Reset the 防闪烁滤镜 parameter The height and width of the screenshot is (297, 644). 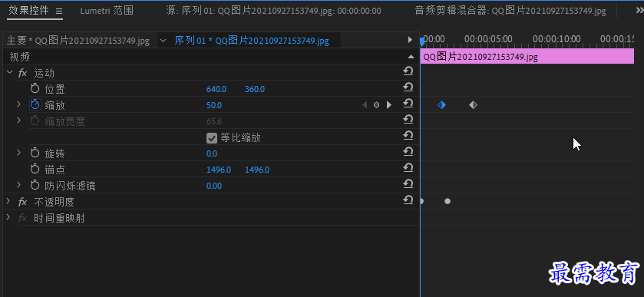[x=408, y=183]
